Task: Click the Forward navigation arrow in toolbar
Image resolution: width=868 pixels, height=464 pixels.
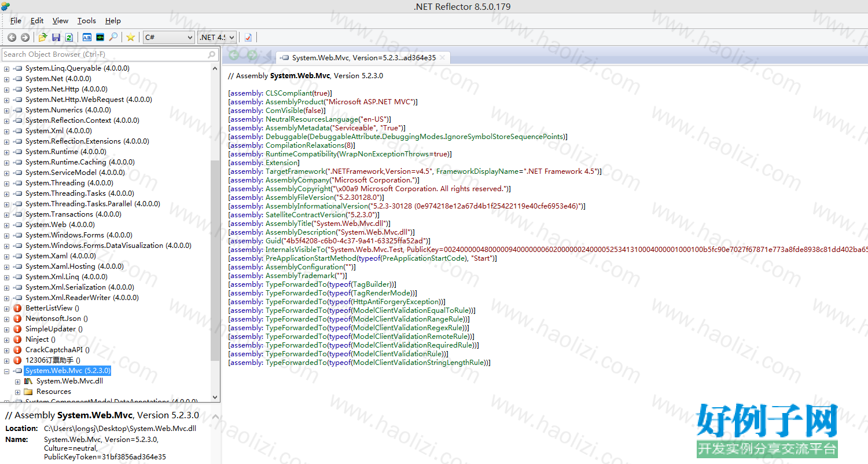Action: tap(25, 37)
